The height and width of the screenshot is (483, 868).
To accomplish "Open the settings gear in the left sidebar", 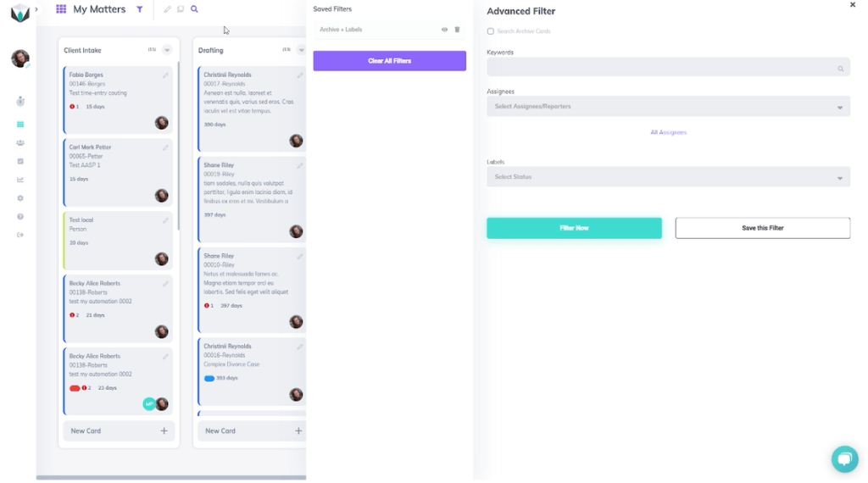I will [20, 198].
